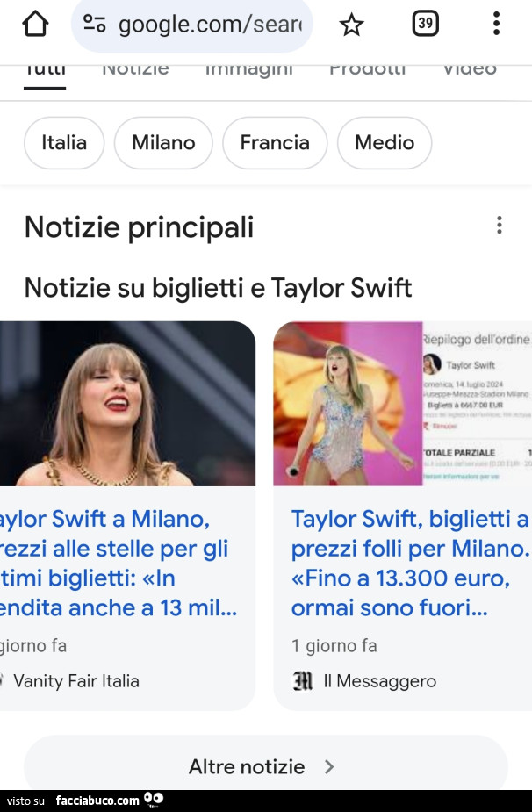Pick the Medio filter chip
Screen dimensions: 532x812
pos(385,142)
